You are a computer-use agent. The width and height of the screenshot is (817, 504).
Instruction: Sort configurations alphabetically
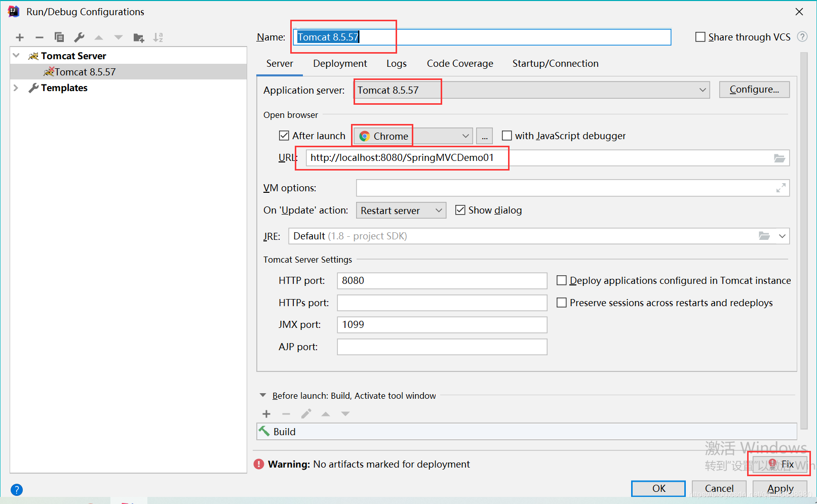(x=159, y=37)
